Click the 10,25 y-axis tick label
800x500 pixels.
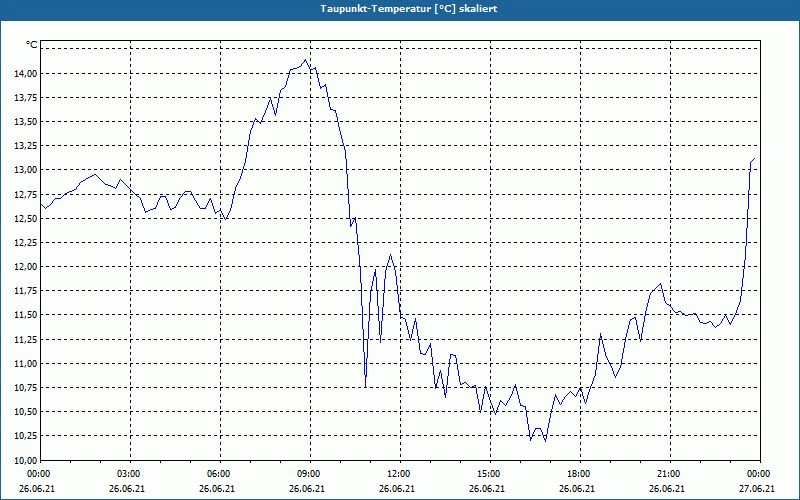click(x=24, y=436)
